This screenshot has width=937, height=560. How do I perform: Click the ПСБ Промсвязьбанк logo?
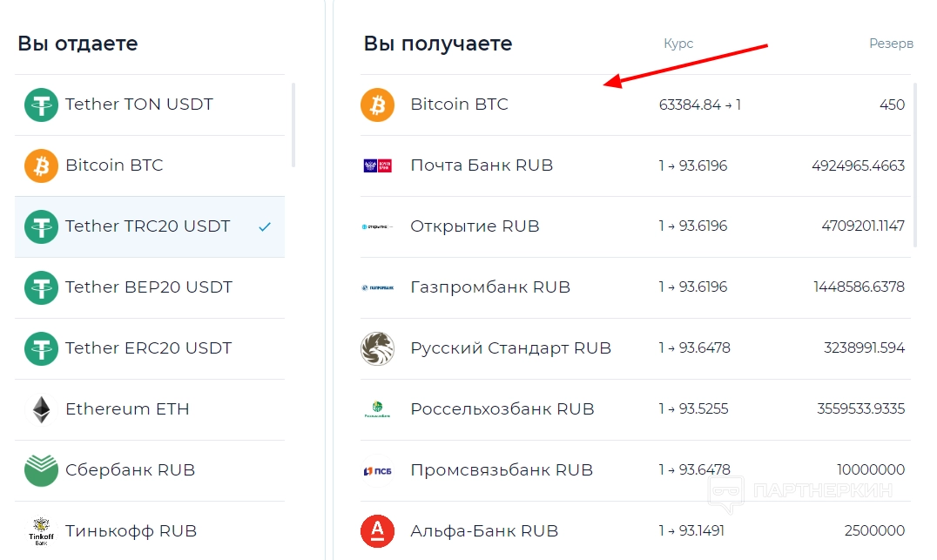(378, 470)
